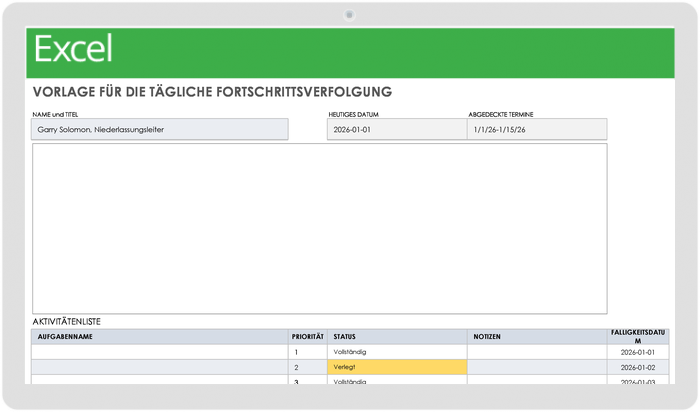
Task: Click the 'HEUTIGES DATUM' label
Action: [354, 115]
